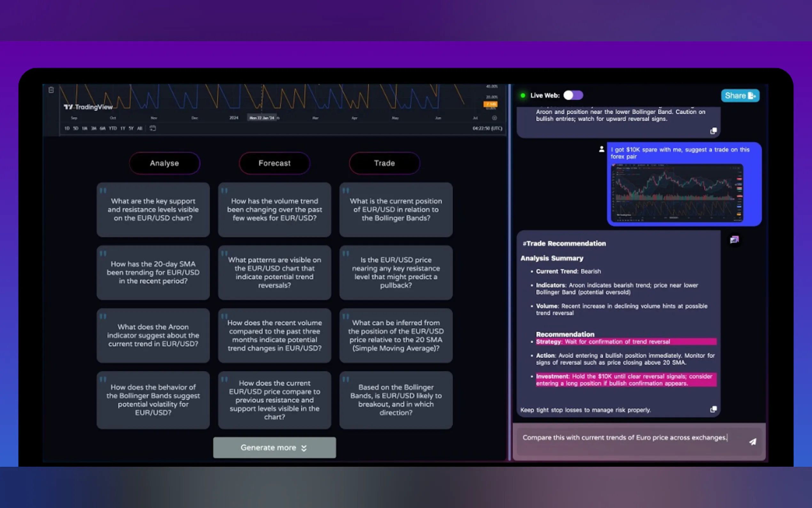The image size is (812, 508).
Task: Click the chart icon beside Trade Recommendation
Action: coord(734,240)
